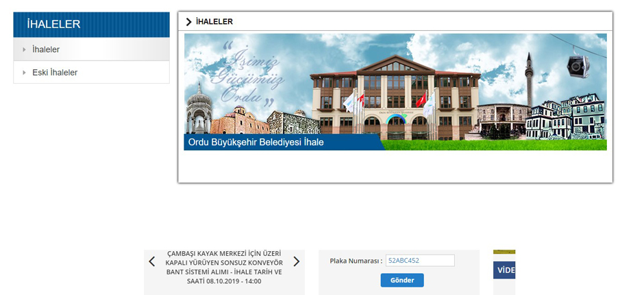Image resolution: width=644 pixels, height=295 pixels.
Task: Open the İhaleler sidebar menu item
Action: [x=91, y=49]
